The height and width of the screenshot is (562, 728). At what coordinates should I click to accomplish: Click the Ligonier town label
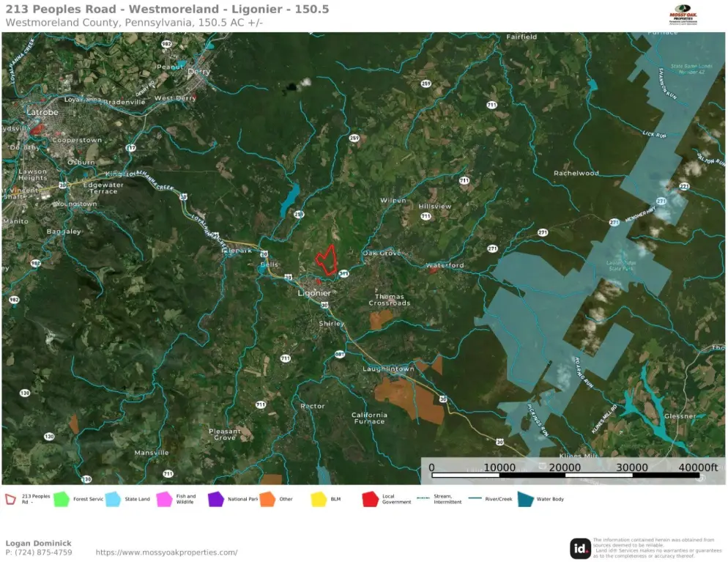pos(314,293)
